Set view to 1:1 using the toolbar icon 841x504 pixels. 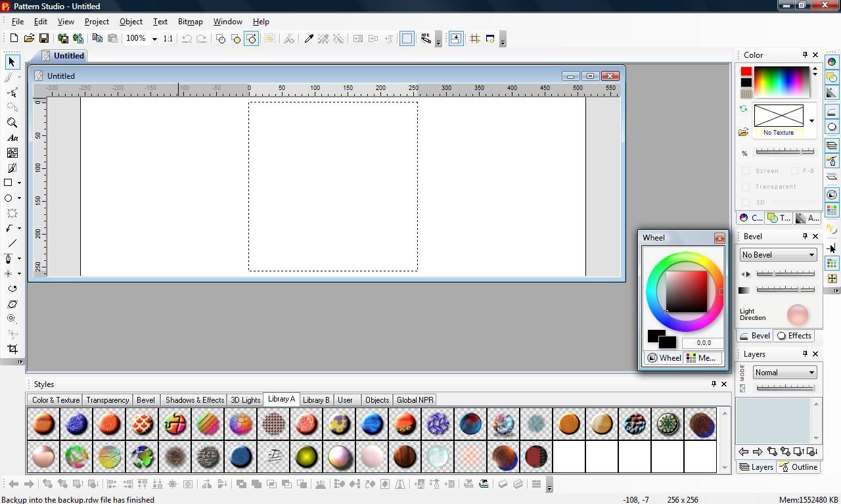point(168,38)
